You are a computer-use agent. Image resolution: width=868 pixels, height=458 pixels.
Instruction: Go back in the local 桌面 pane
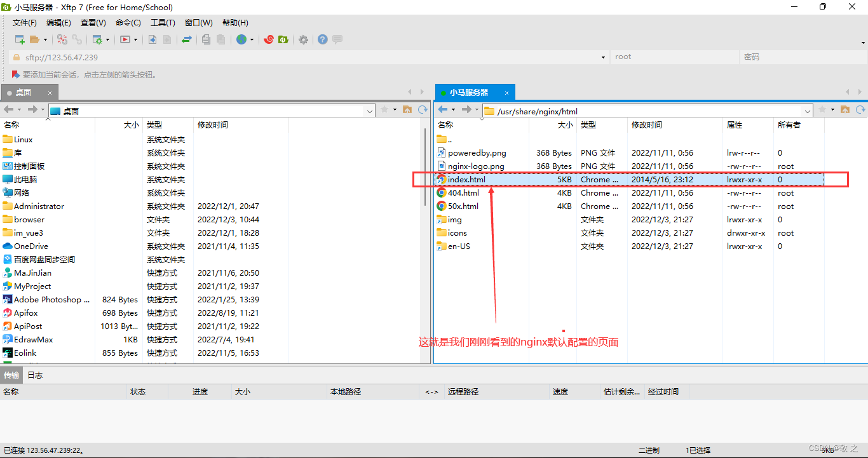tap(9, 110)
